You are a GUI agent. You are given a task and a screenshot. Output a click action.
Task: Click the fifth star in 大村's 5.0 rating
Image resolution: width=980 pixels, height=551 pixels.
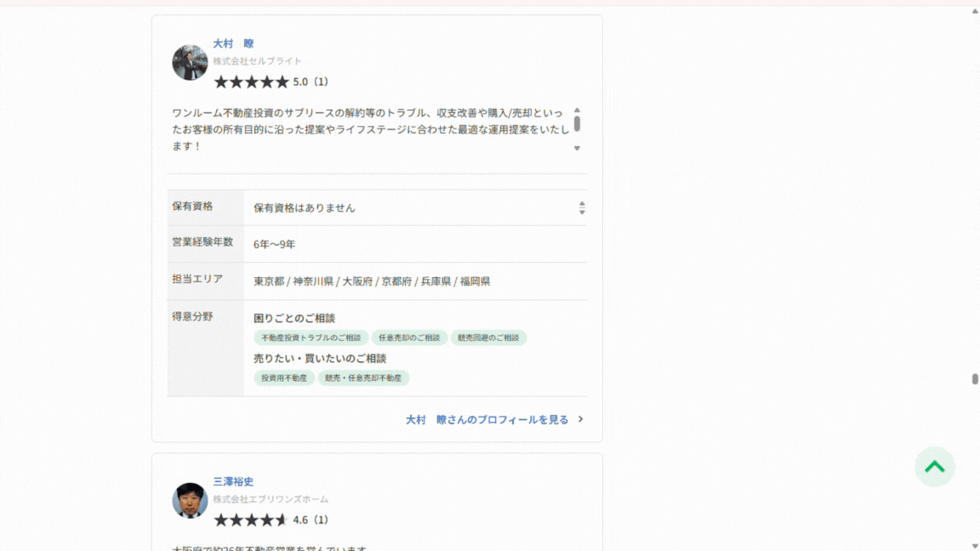point(282,82)
